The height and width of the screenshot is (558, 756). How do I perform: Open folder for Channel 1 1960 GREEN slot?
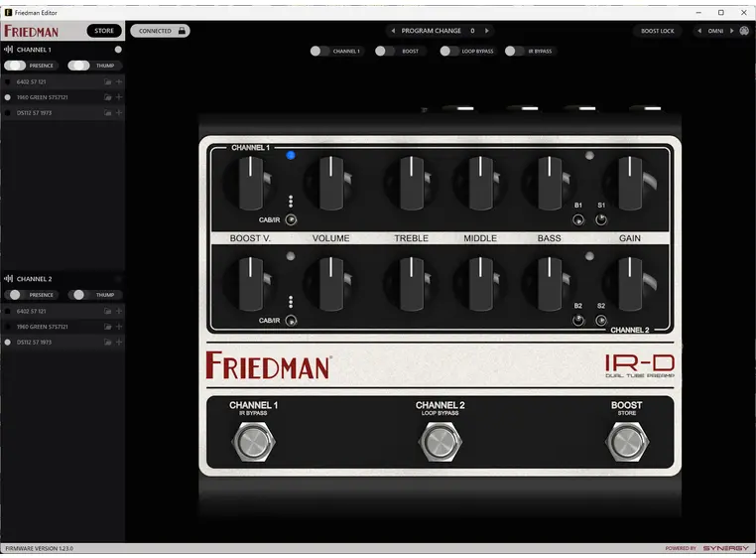click(107, 97)
